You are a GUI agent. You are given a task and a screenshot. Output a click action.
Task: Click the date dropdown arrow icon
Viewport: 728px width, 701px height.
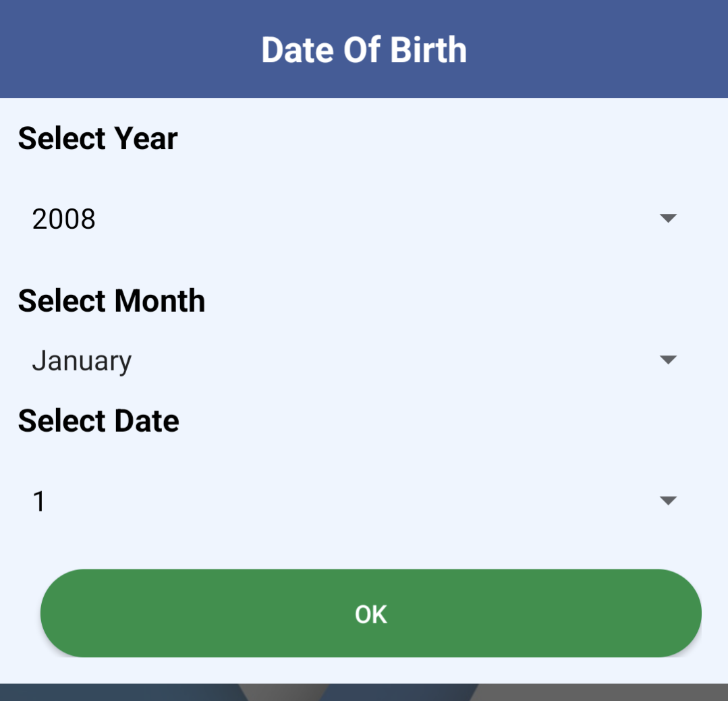[668, 501]
